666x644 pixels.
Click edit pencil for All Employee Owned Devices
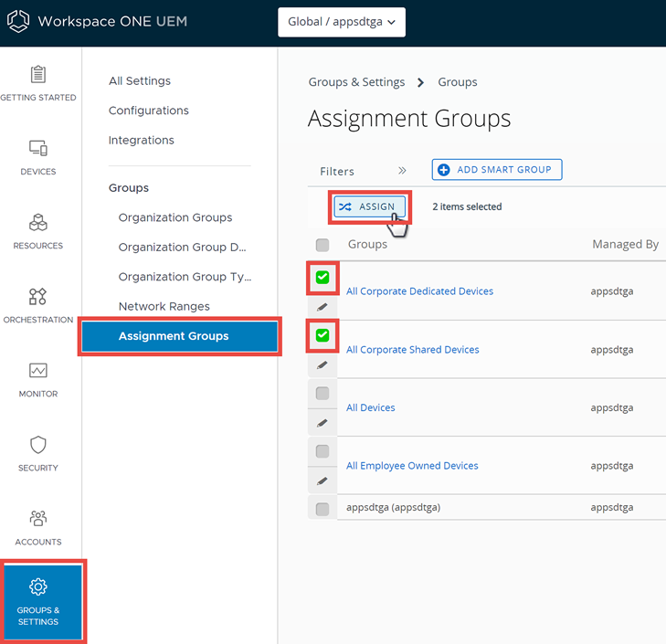tap(322, 481)
